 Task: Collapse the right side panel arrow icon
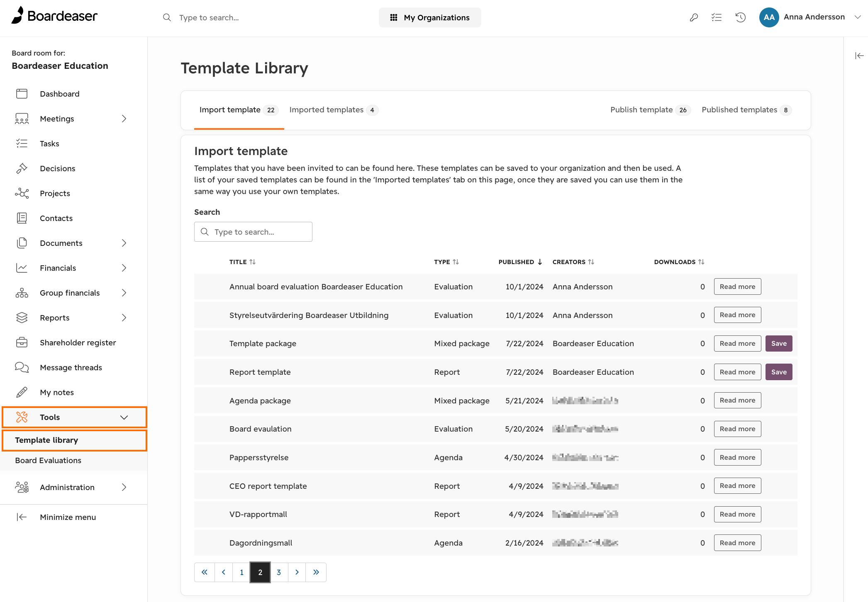[x=859, y=56]
